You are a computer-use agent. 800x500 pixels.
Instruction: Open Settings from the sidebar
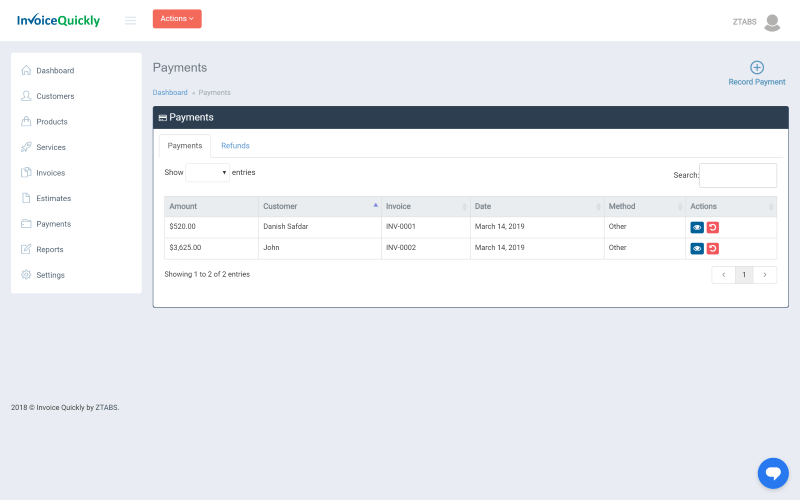(50, 275)
